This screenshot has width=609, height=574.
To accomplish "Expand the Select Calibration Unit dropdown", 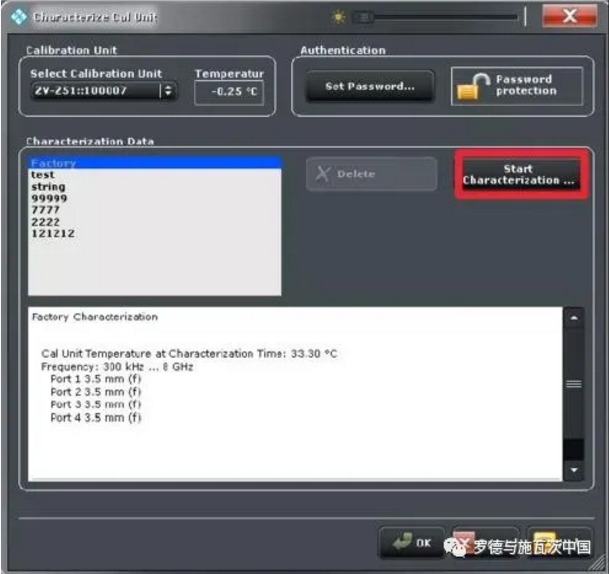I will tap(167, 91).
